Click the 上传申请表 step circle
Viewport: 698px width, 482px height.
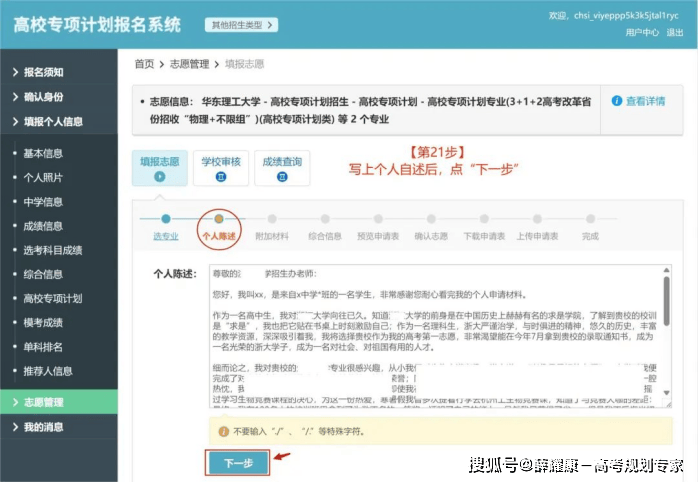(x=537, y=219)
